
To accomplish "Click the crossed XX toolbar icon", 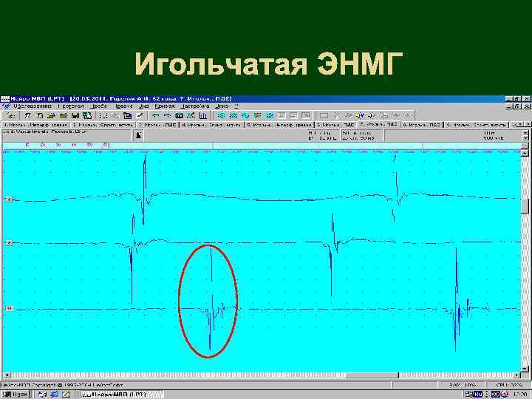I will click(191, 116).
